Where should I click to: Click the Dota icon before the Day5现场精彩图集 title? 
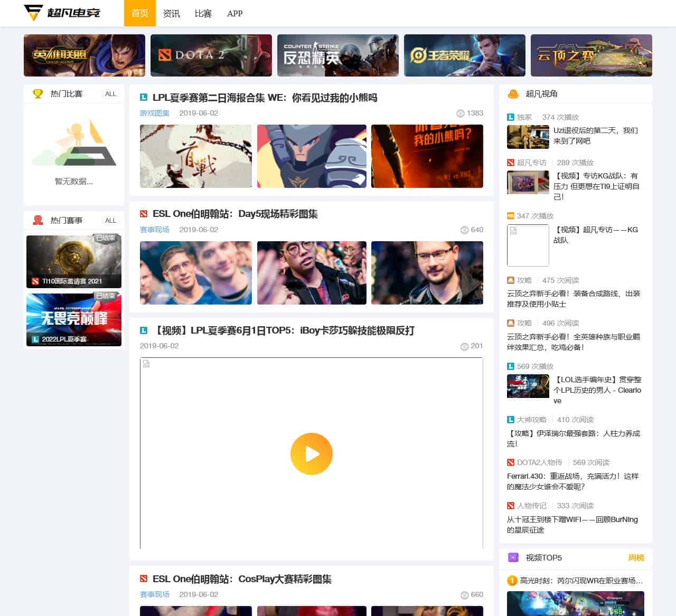[x=143, y=214]
